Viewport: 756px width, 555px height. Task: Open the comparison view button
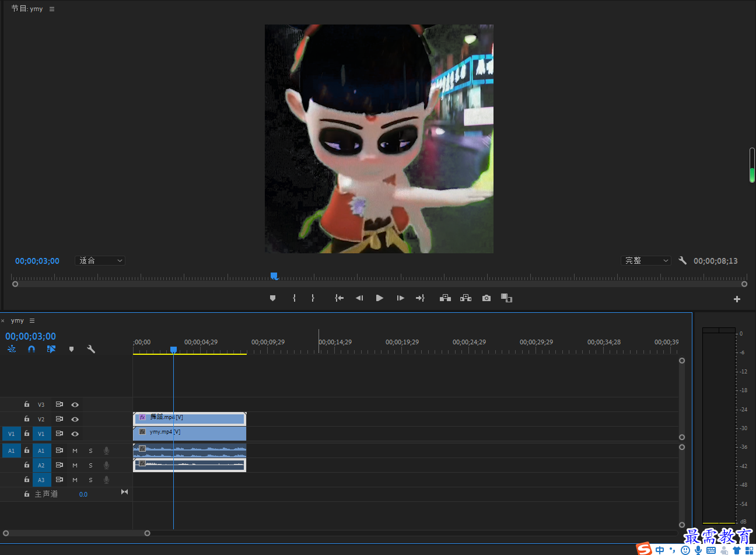(506, 298)
